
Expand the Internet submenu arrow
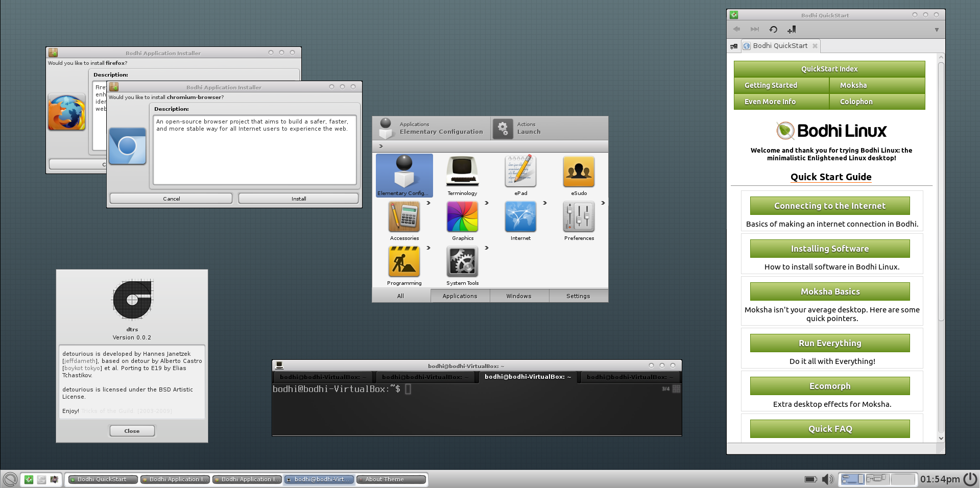(x=545, y=203)
